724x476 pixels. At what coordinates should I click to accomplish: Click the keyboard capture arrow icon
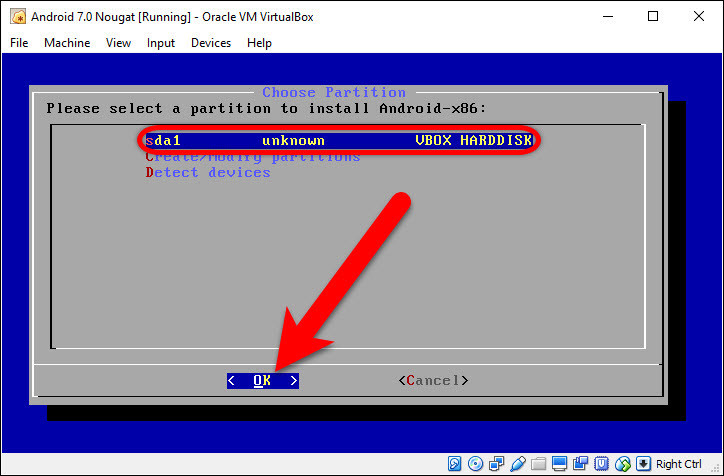(x=644, y=463)
